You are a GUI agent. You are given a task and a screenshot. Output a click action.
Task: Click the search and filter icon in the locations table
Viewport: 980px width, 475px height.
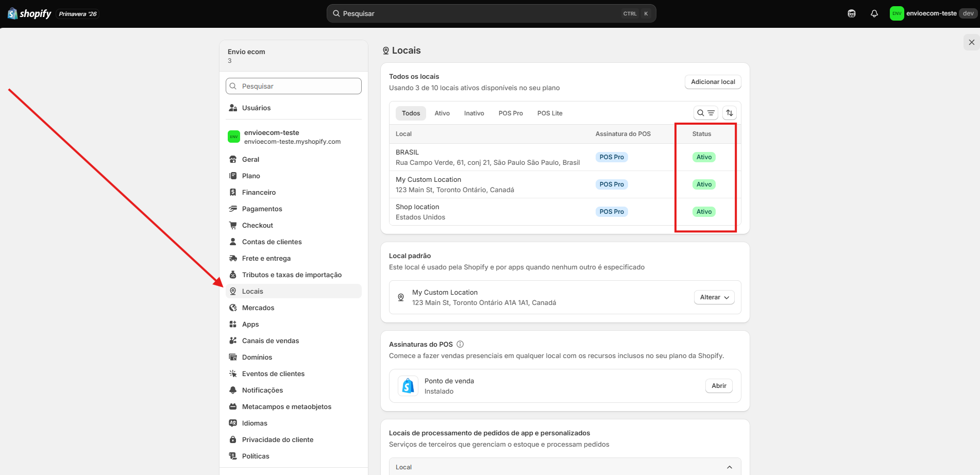click(706, 113)
